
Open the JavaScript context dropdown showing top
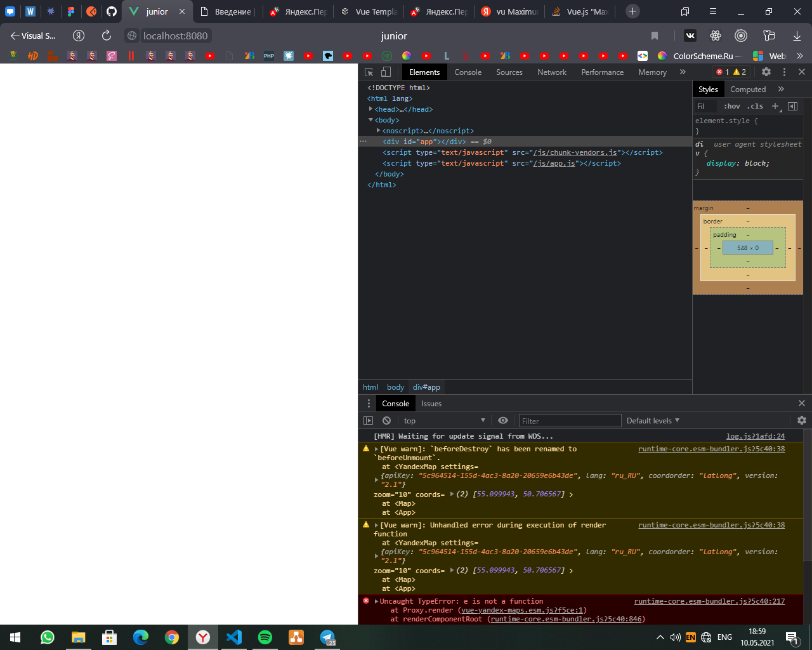pyautogui.click(x=444, y=421)
